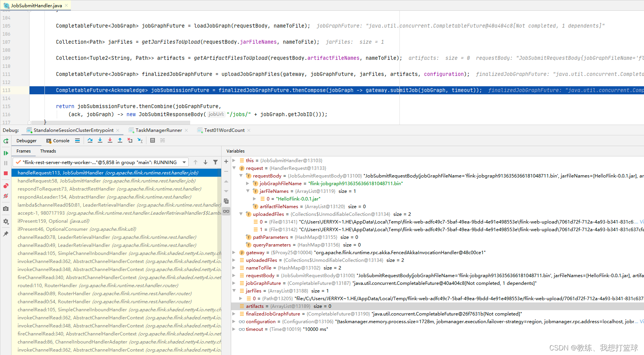Collapse the requestBody field node
Image resolution: width=644 pixels, height=355 pixels.
coord(241,176)
